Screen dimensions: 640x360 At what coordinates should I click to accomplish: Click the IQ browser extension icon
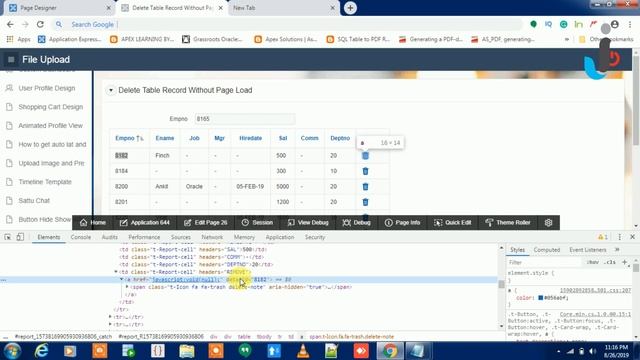548,24
